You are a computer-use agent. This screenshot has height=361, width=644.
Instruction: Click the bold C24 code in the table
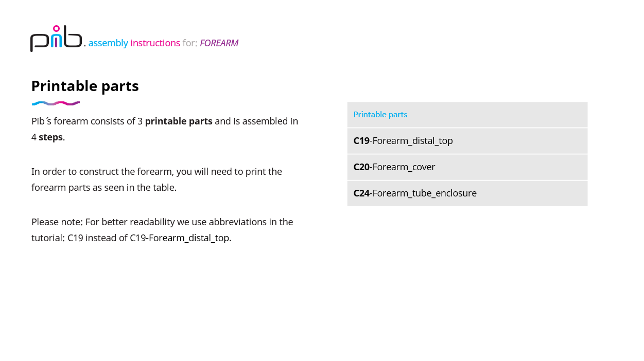click(x=361, y=193)
